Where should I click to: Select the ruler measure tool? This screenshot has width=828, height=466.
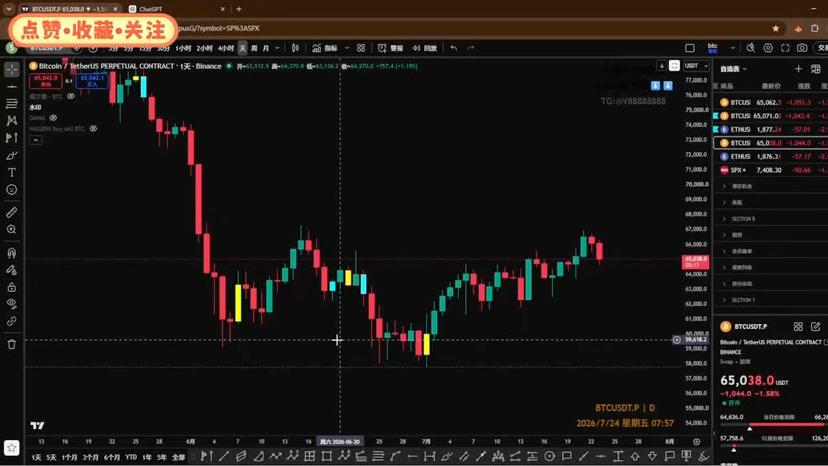point(12,212)
